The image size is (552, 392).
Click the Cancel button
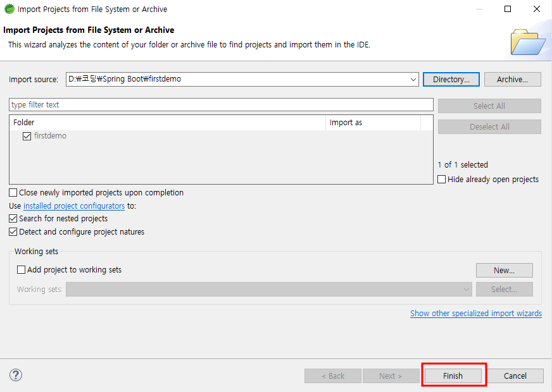click(x=515, y=376)
